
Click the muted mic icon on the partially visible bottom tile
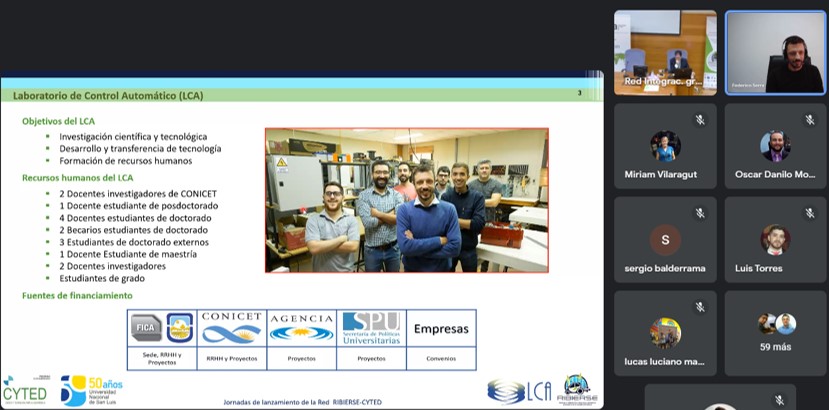pos(779,400)
